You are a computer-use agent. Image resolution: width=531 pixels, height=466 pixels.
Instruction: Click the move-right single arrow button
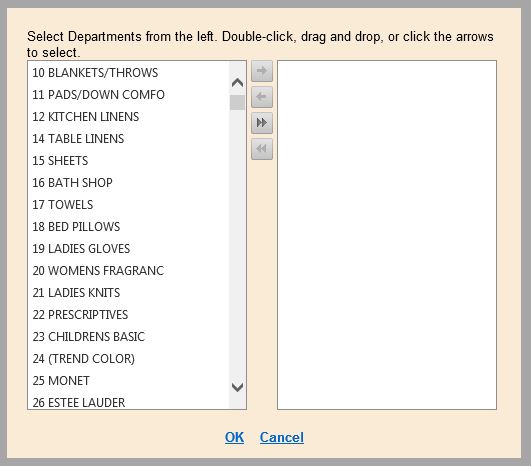262,71
